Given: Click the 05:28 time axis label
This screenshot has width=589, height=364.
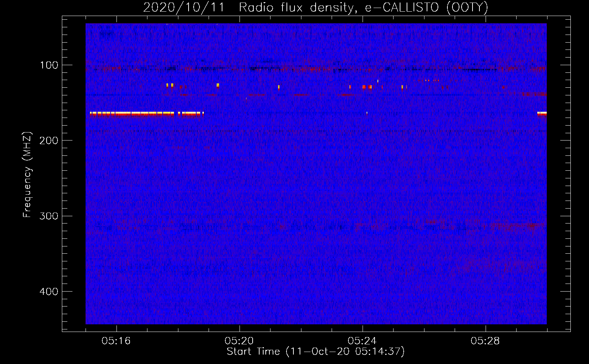Looking at the screenshot, I should (x=485, y=341).
